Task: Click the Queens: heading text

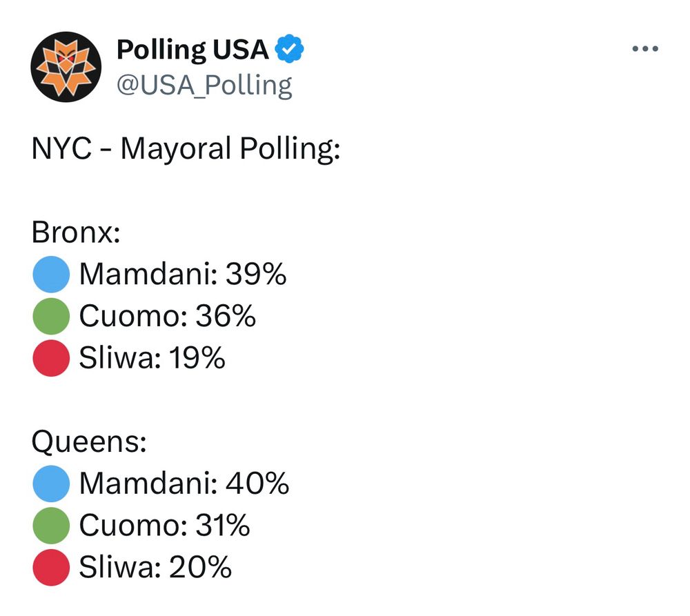Action: 88,442
